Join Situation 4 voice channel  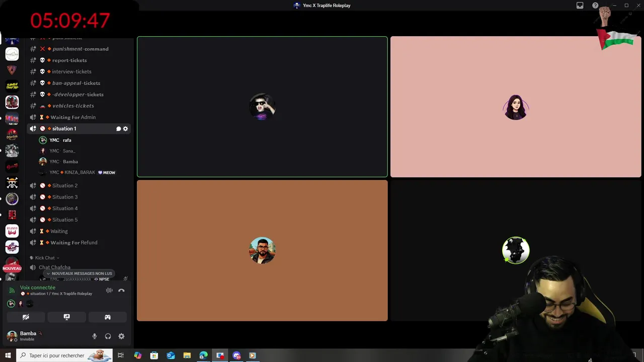click(79, 208)
